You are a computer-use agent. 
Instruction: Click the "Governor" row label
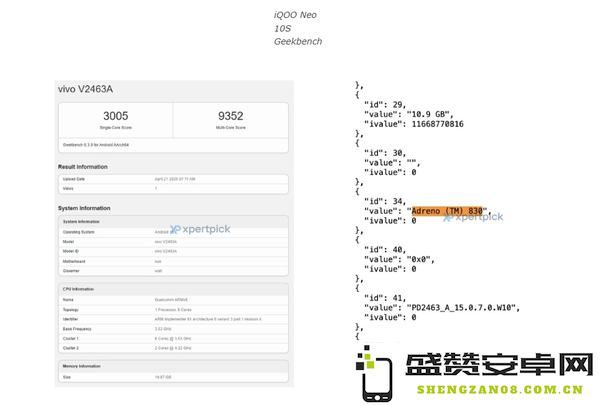point(71,271)
